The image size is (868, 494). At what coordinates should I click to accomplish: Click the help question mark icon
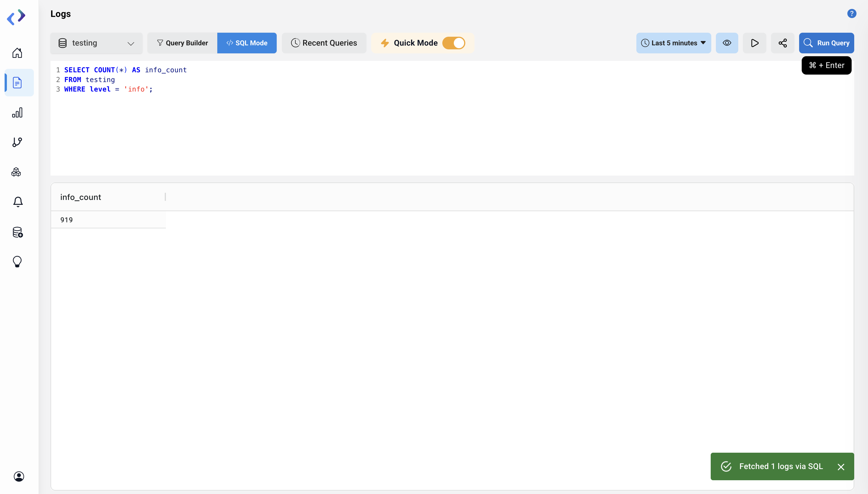coord(852,13)
